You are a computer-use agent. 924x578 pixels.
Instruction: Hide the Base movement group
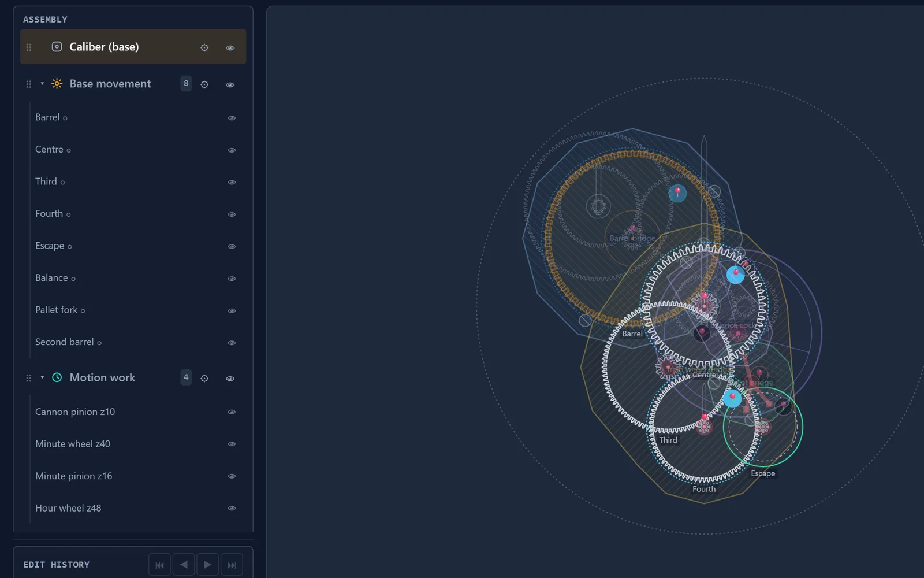click(x=230, y=84)
